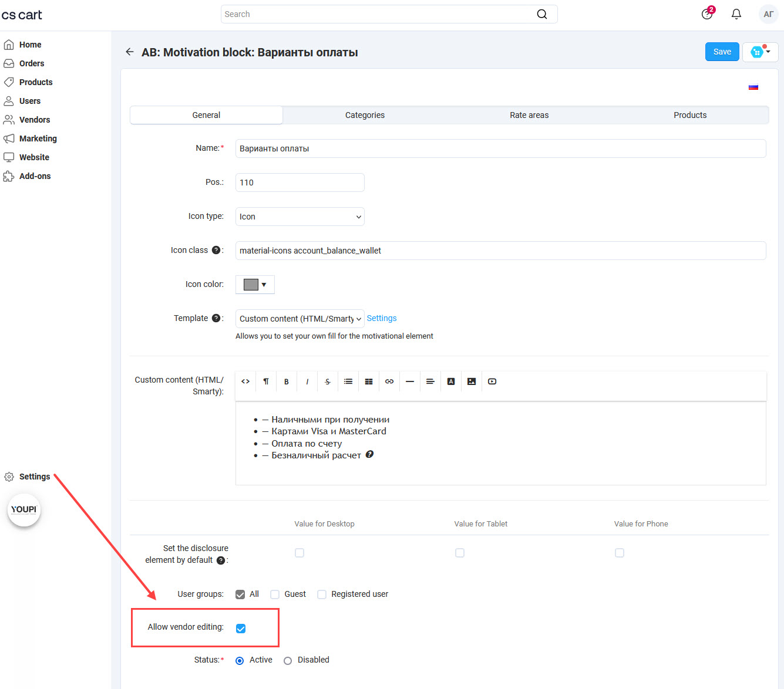Viewport: 784px width, 689px height.
Task: Select the Disabled status radio button
Action: 288,661
